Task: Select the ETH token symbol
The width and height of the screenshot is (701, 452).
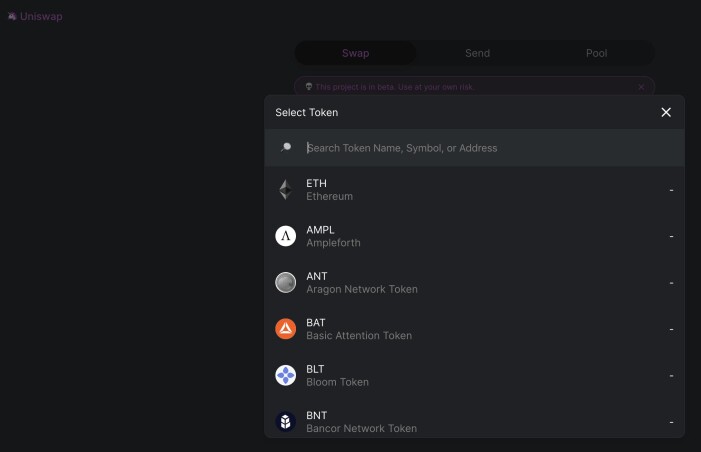Action: tap(317, 183)
